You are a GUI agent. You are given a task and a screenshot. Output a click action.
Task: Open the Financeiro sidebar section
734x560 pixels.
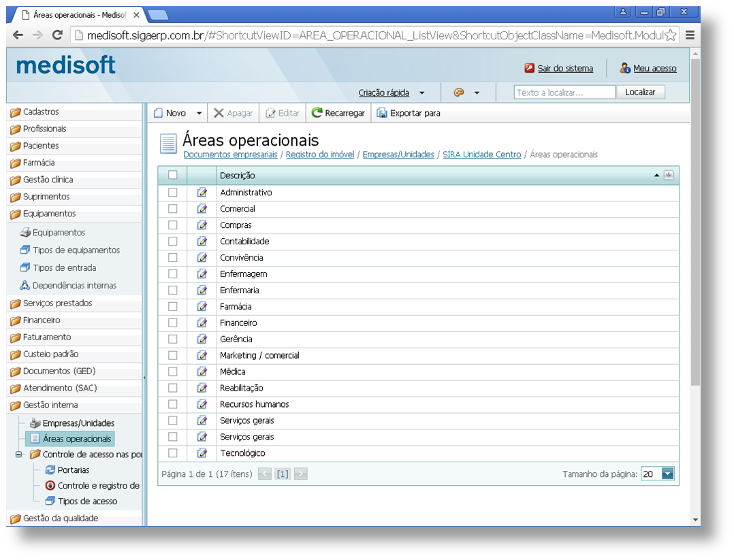tap(42, 320)
